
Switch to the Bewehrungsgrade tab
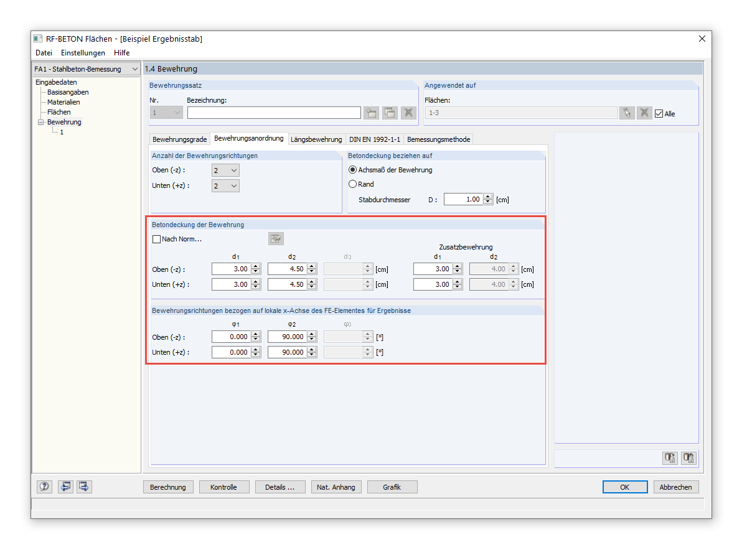tap(180, 139)
